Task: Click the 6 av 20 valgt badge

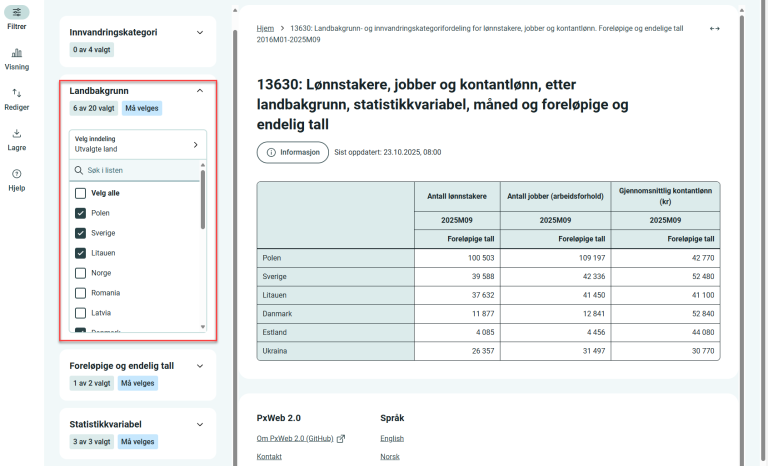Action: click(94, 108)
